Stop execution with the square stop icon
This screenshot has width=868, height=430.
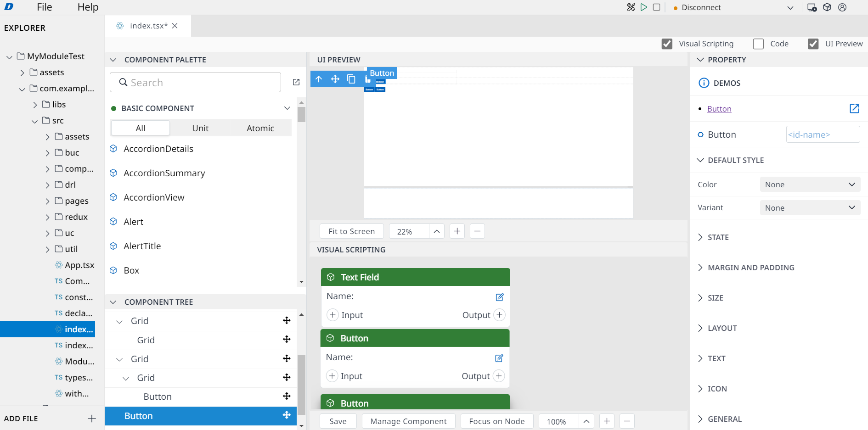[x=657, y=7]
